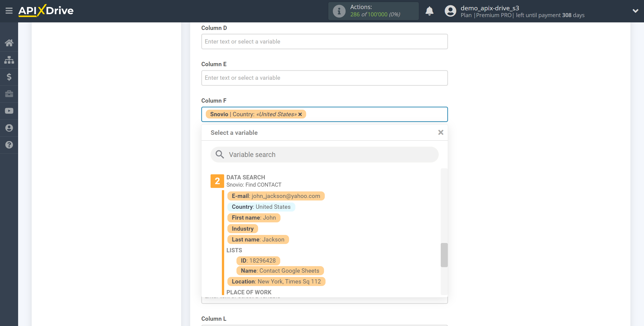This screenshot has height=326, width=644.
Task: Remove the Snovio Country variable tag
Action: click(x=300, y=114)
